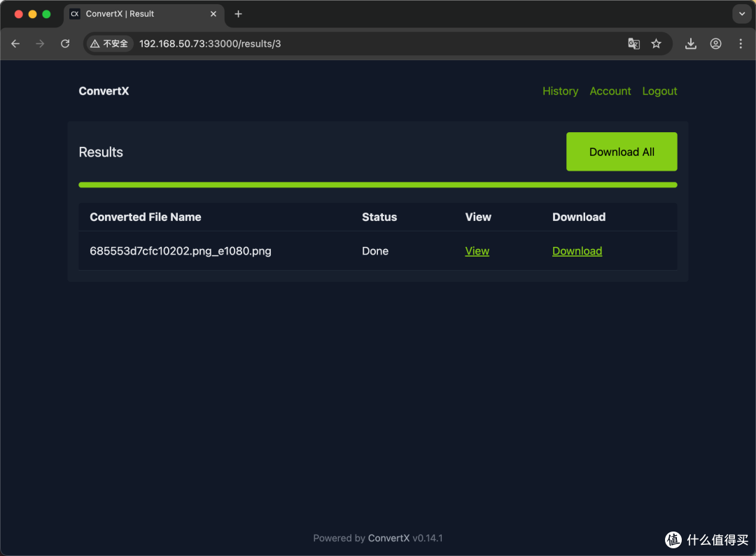Click the translate icon in the address bar
Screen dimensions: 756x556
coord(633,43)
